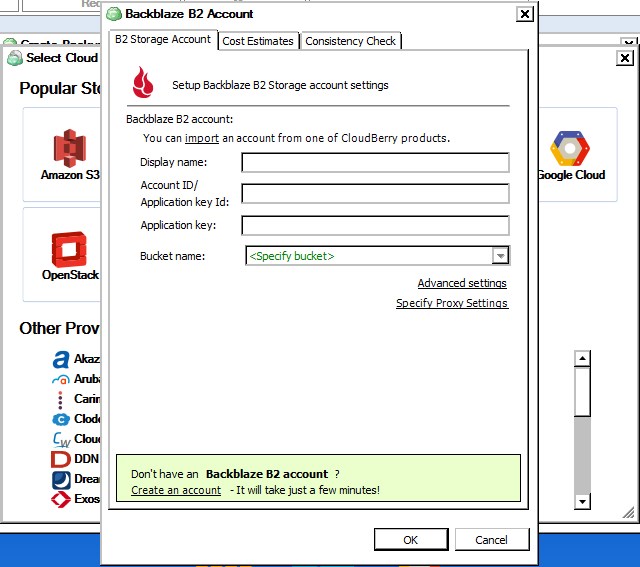
Task: Focus the Account ID / Application key Id field
Action: coord(375,193)
